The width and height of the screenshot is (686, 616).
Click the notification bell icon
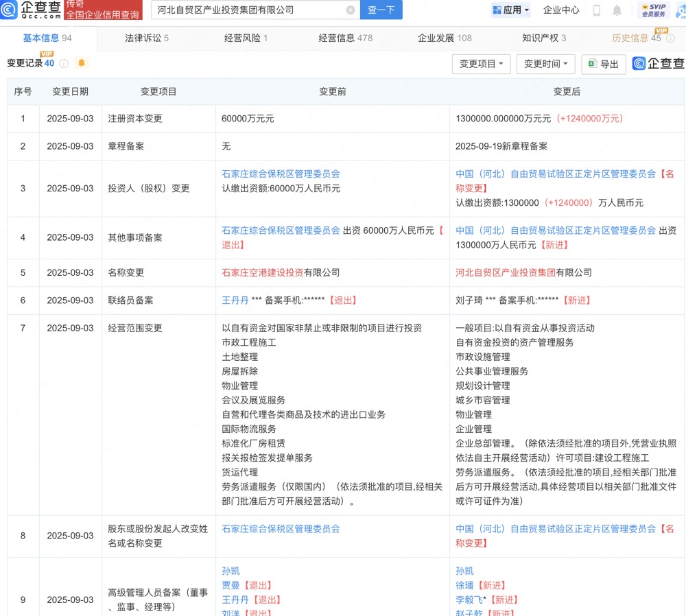pyautogui.click(x=617, y=10)
